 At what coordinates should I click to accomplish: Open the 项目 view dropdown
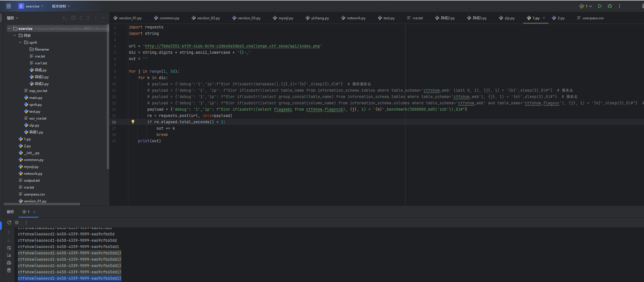coord(13,18)
